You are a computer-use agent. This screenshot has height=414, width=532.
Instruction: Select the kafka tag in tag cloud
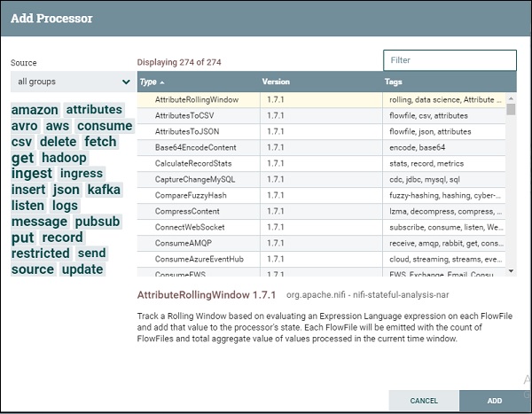pyautogui.click(x=104, y=190)
